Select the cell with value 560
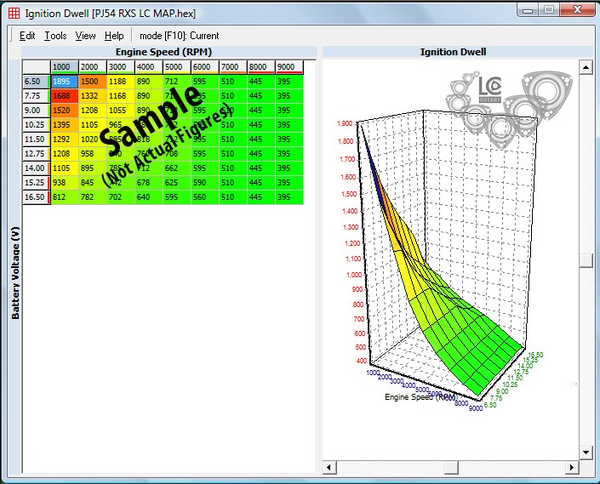Screen dimensions: 600x484 coord(205,197)
